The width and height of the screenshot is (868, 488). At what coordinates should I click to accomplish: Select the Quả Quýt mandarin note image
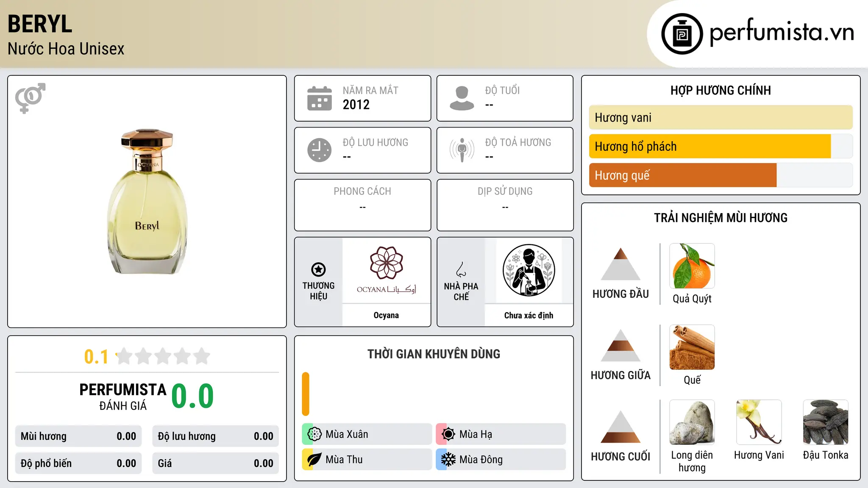click(692, 266)
